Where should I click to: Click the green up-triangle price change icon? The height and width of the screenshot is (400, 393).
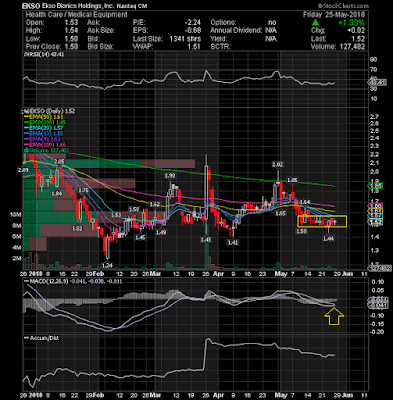(316, 23)
